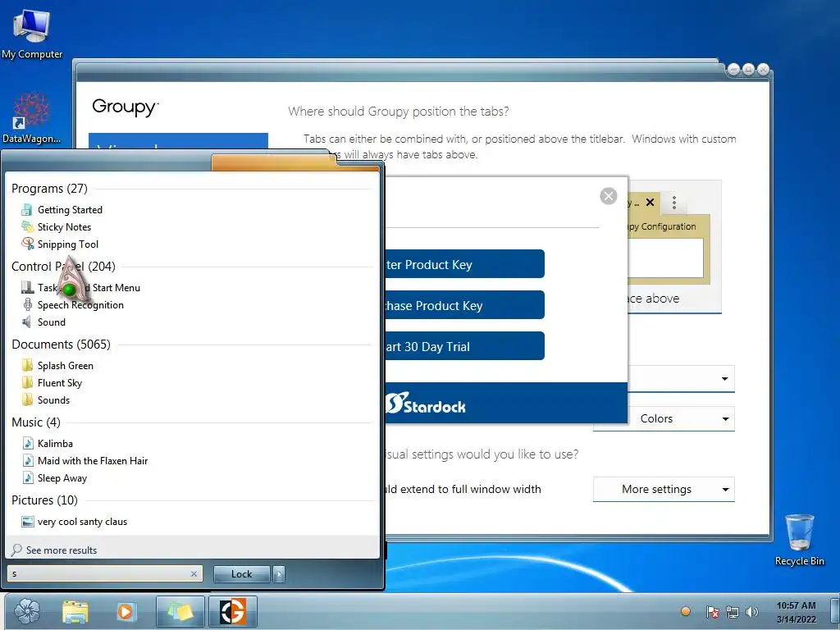The height and width of the screenshot is (630, 840).
Task: Clear the search box with the X
Action: point(194,573)
